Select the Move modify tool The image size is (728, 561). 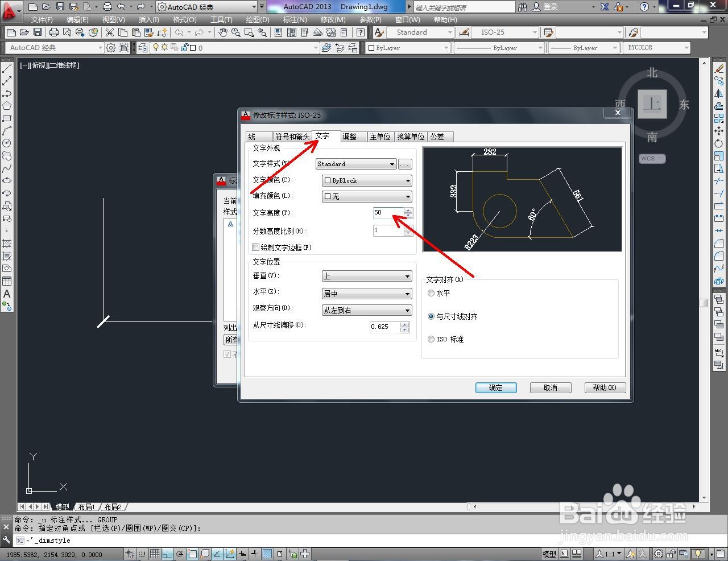(x=719, y=131)
